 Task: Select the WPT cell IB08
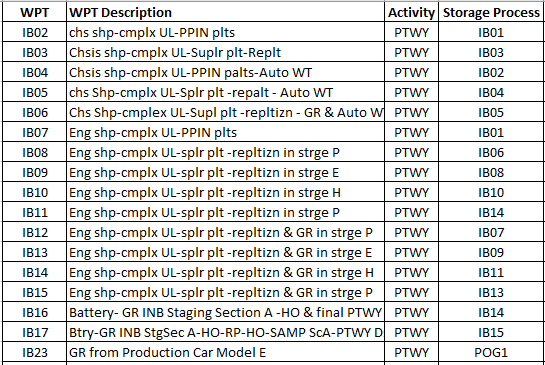(x=34, y=152)
